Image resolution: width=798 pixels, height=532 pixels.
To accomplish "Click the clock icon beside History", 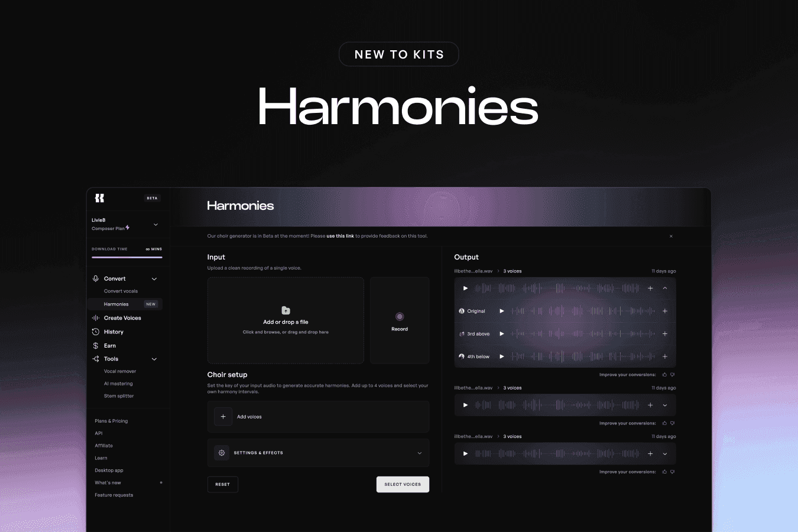I will pyautogui.click(x=96, y=332).
